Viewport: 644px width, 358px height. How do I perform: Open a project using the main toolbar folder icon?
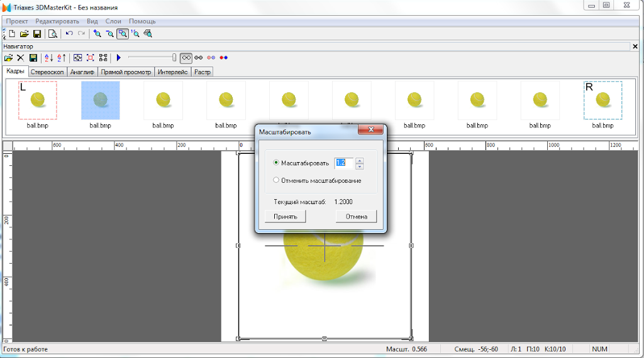tap(25, 34)
